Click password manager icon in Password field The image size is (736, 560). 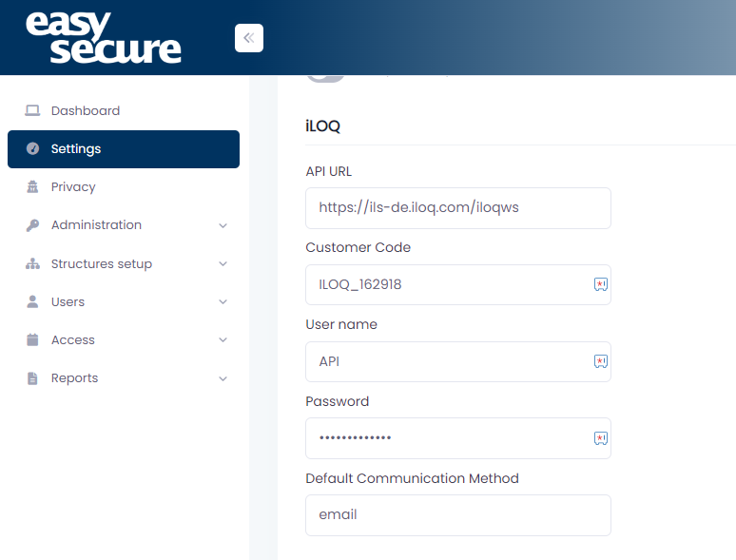601,438
